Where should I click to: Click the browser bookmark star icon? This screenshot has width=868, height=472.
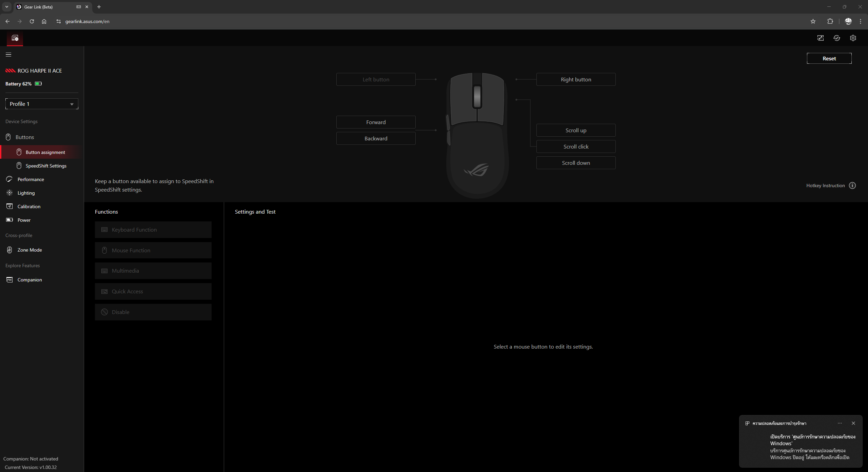(x=813, y=21)
